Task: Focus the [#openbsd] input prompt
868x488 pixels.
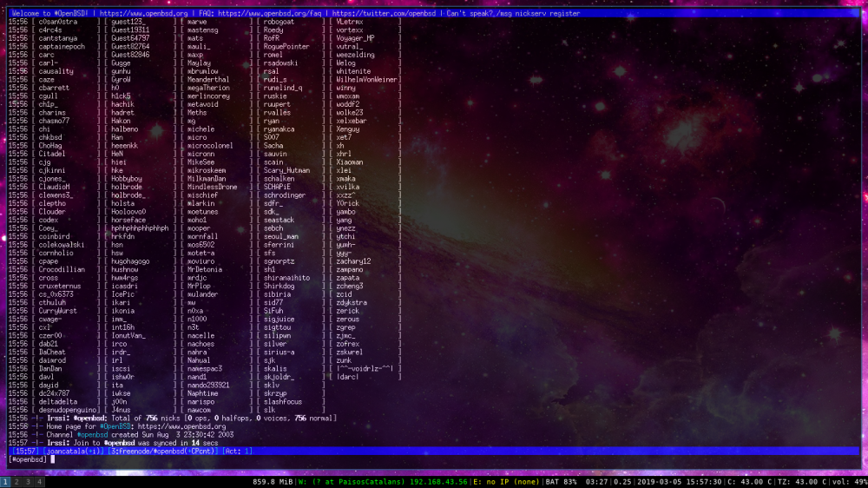Action: (28, 459)
